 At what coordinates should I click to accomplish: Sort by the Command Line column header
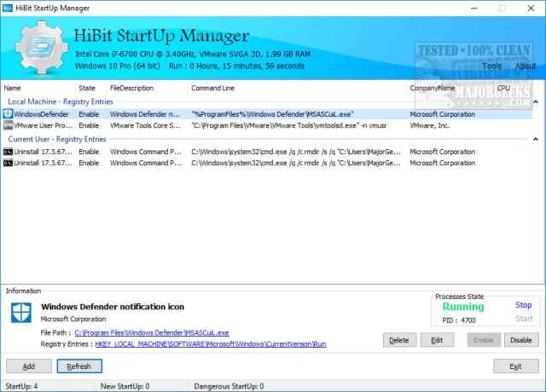click(x=212, y=88)
